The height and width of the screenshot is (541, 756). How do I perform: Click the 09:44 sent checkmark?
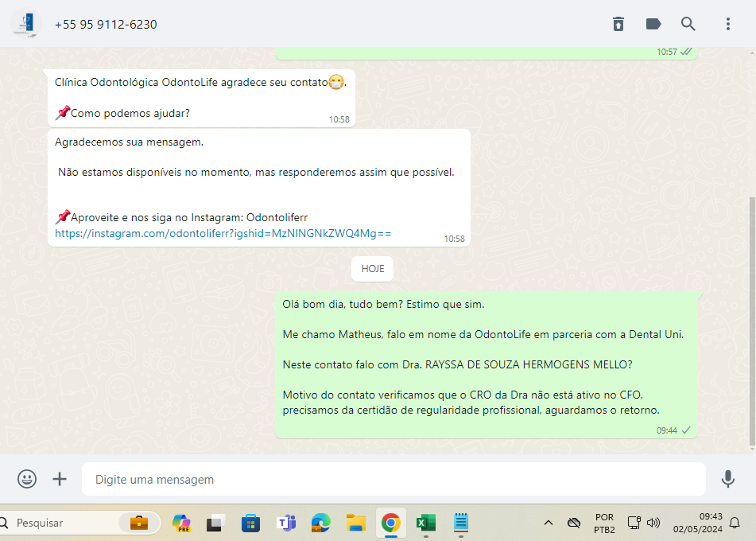click(x=686, y=430)
